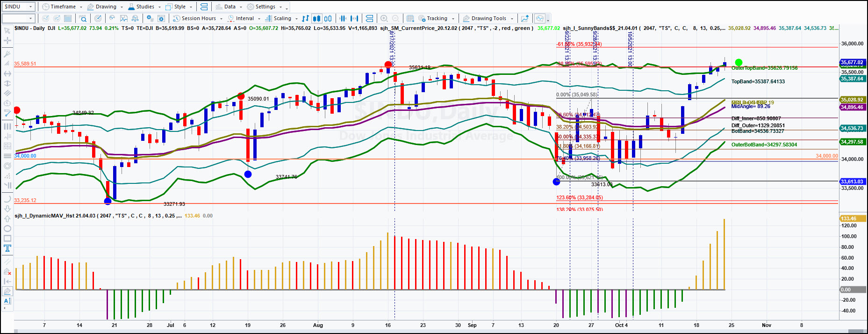Screen dimensions: 868x334
Task: Select the crosshair cursor tool
Action: tap(7, 41)
